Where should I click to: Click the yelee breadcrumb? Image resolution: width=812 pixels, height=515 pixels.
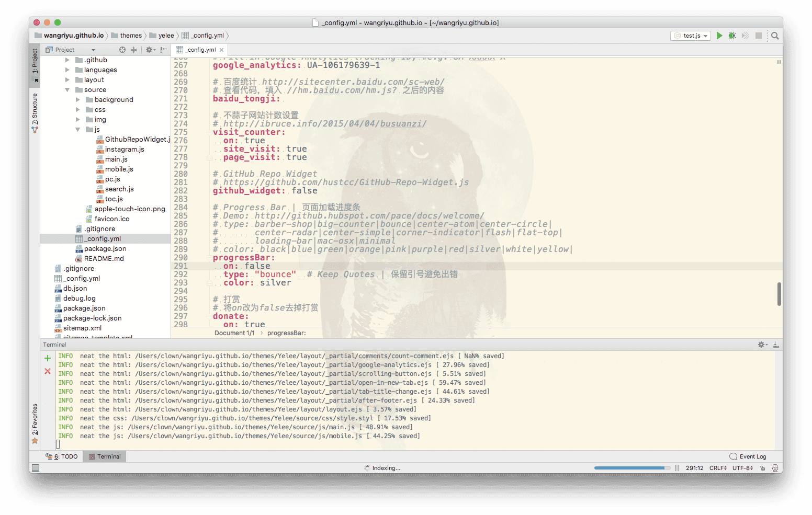[x=162, y=36]
